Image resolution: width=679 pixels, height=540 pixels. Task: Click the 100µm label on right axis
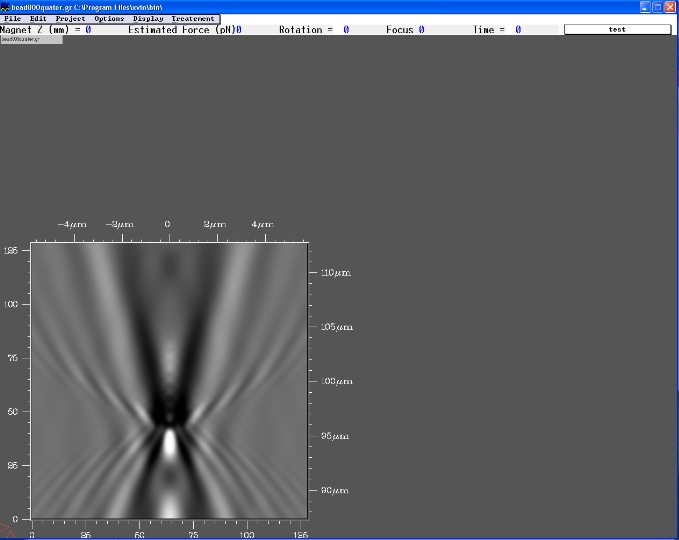coord(336,382)
